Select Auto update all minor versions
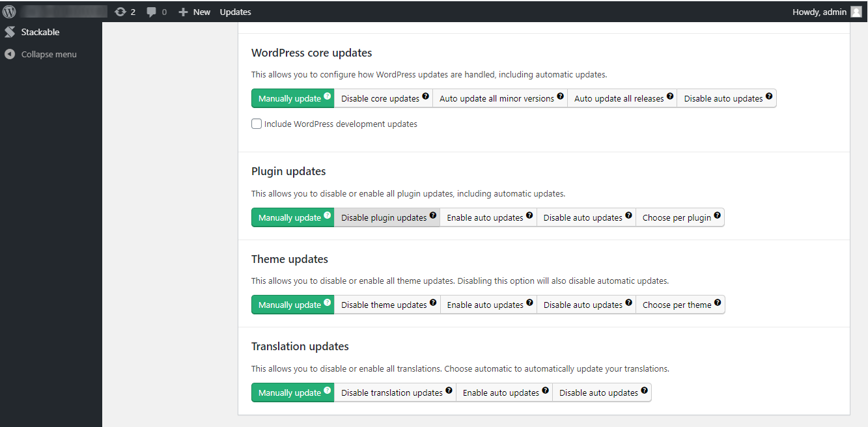Screen dimensions: 868x427 (x=496, y=99)
